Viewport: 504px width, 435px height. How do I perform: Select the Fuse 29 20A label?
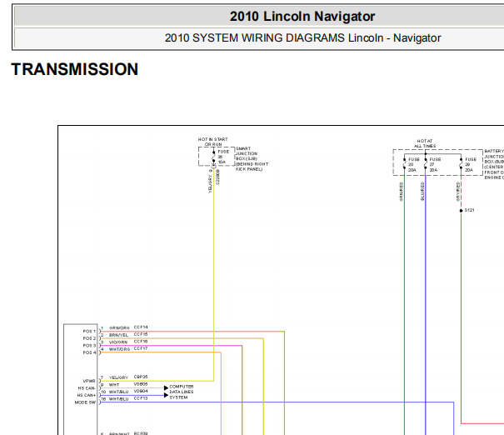[471, 165]
